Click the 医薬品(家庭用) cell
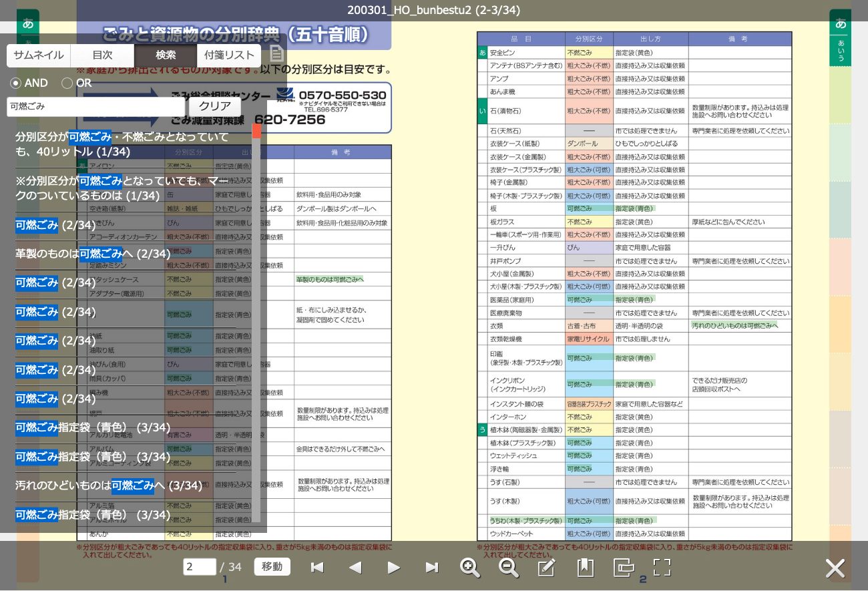Viewport: 868px width, 591px height. (526, 300)
